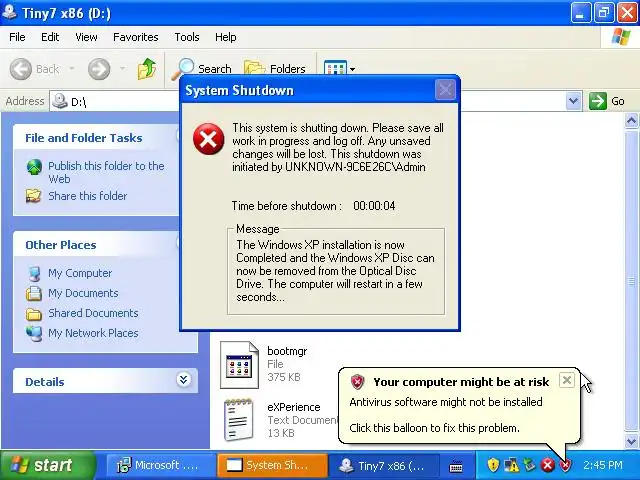Screen dimensions: 640x480
Task: Click the scroll down arrow of file list
Action: click(x=631, y=441)
